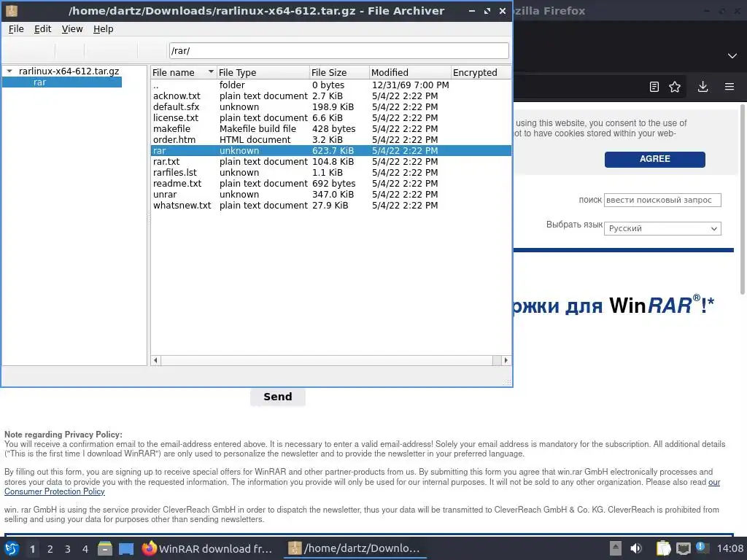This screenshot has height=560, width=747.
Task: Select default.sfx in the file list
Action: (x=331, y=107)
